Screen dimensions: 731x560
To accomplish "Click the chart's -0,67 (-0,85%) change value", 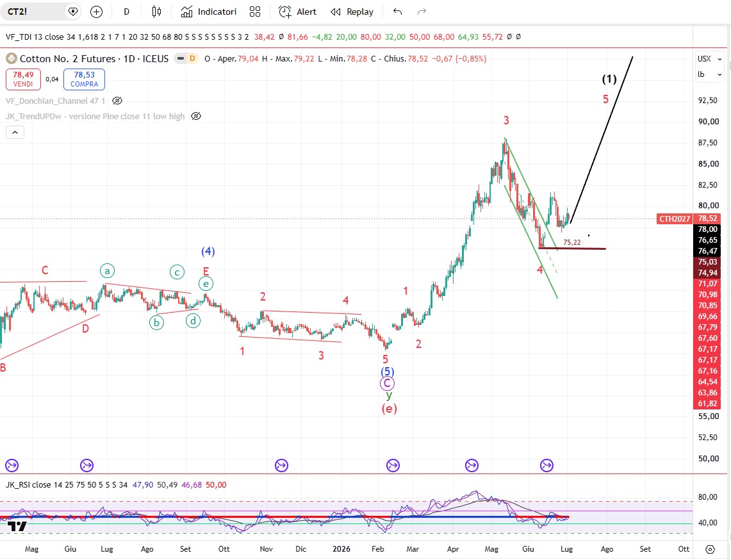I will [459, 59].
